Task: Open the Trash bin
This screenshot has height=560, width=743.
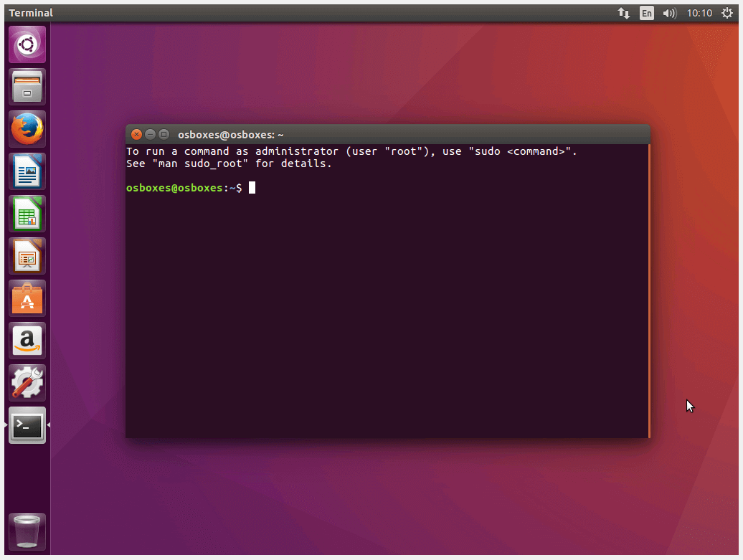Action: click(27, 532)
